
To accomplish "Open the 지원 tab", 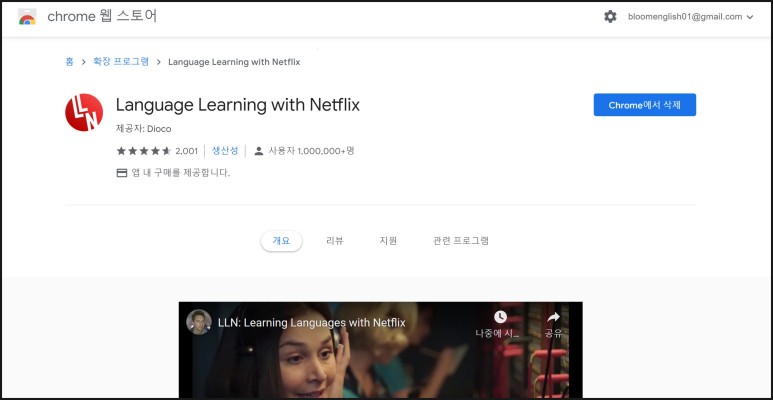I will click(388, 241).
